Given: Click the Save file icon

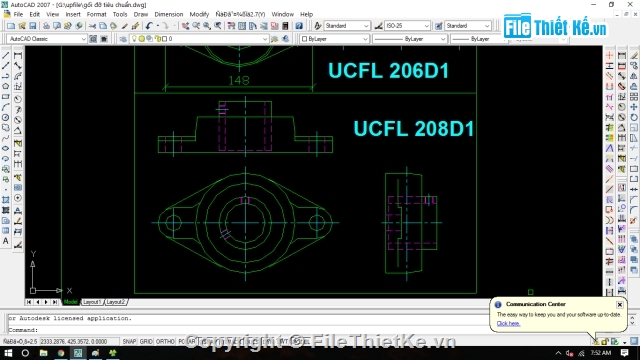Looking at the screenshot, I should pyautogui.click(x=33, y=26).
